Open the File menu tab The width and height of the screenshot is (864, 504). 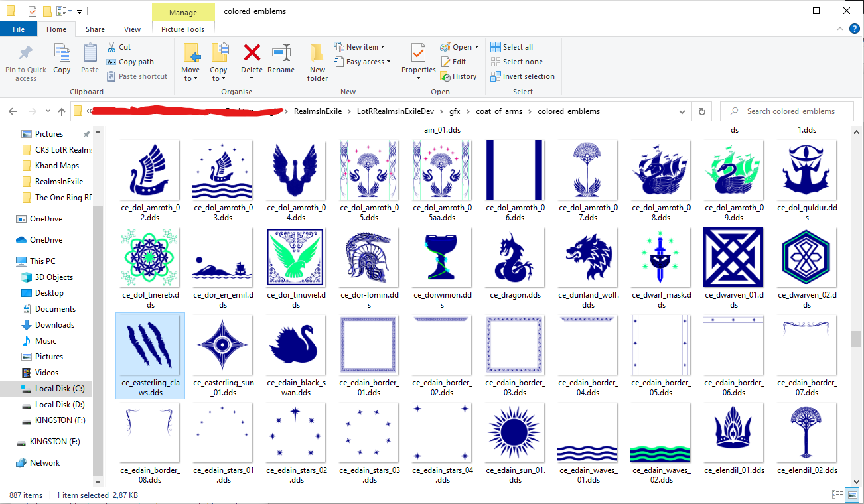click(19, 29)
